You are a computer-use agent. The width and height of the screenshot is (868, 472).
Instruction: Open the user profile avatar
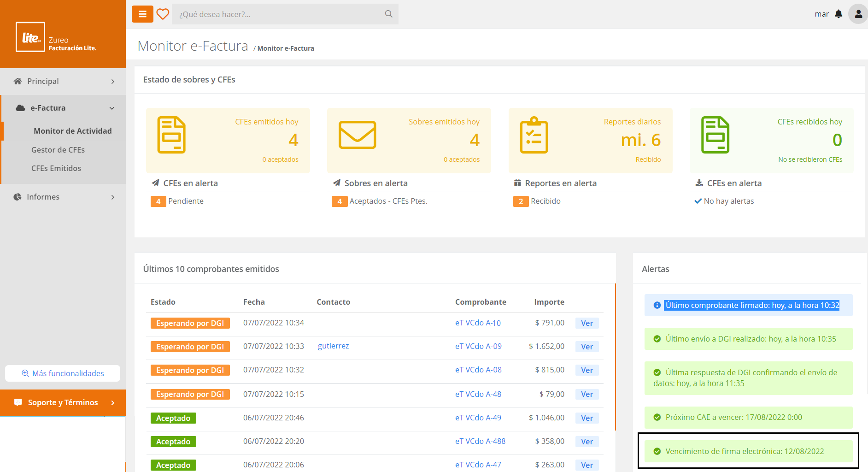click(858, 14)
